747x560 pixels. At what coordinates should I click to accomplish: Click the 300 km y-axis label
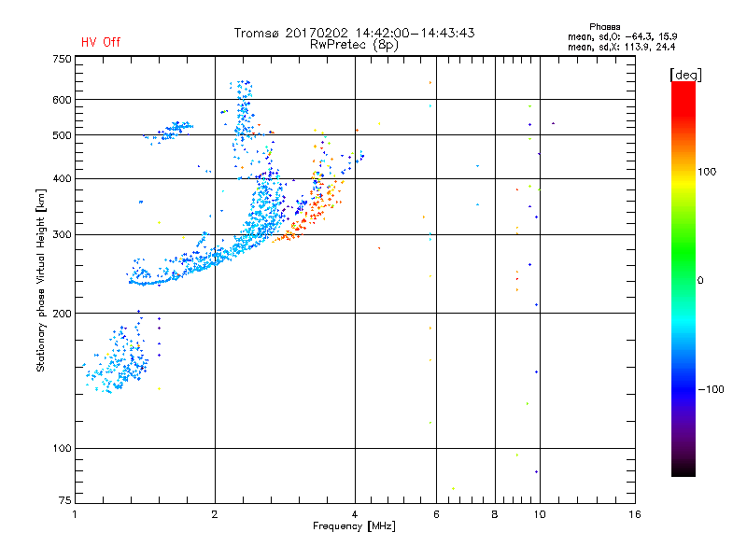62,235
